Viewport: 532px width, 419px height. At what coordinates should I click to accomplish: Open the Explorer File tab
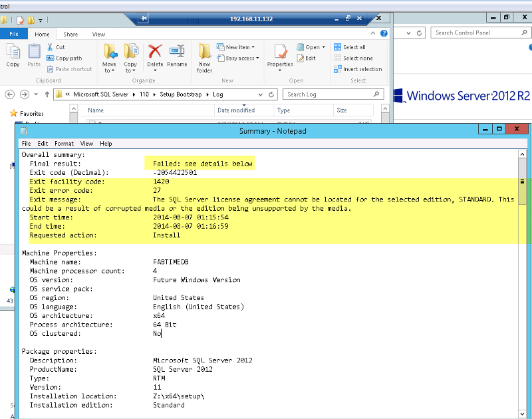pos(14,34)
